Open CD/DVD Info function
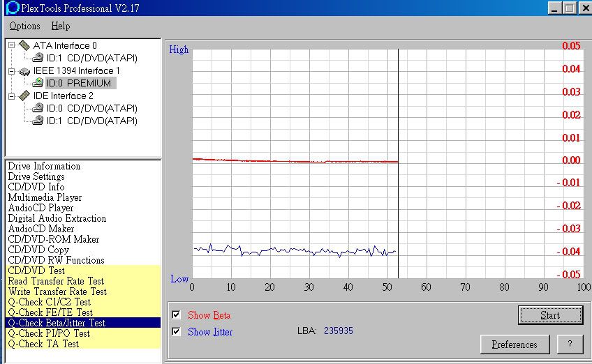Viewport: 592px width, 364px height. 36,187
